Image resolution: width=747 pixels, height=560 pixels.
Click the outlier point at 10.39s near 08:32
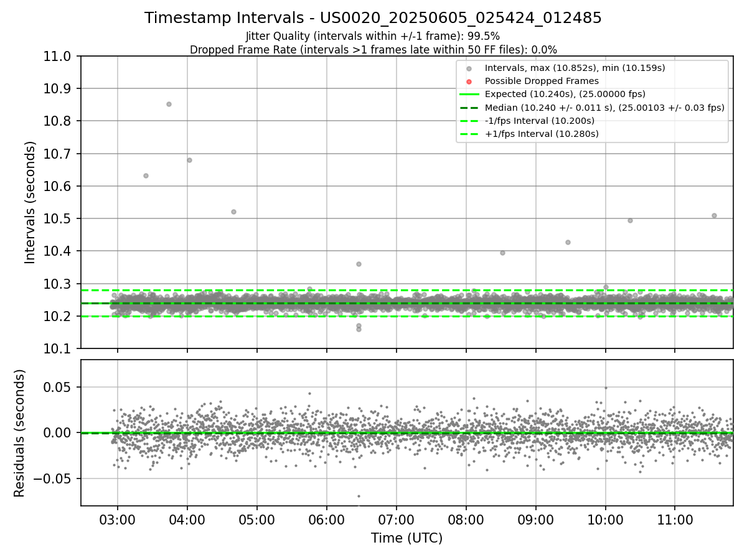tap(502, 253)
